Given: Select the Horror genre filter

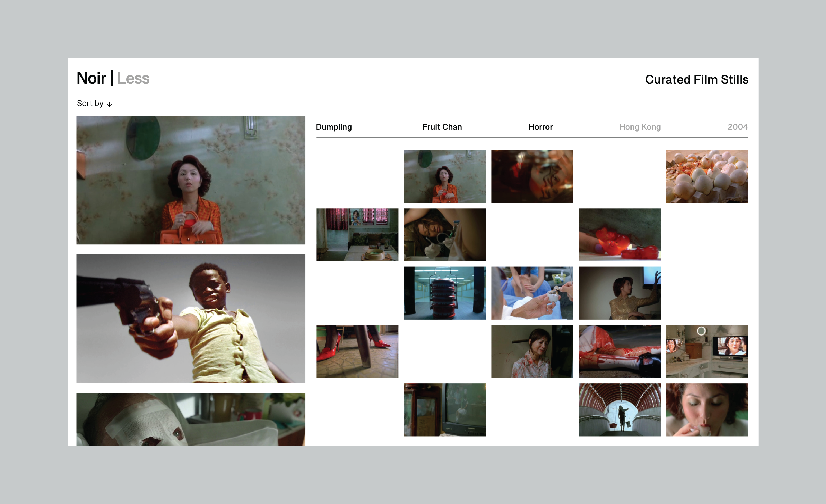Looking at the screenshot, I should click(x=541, y=127).
